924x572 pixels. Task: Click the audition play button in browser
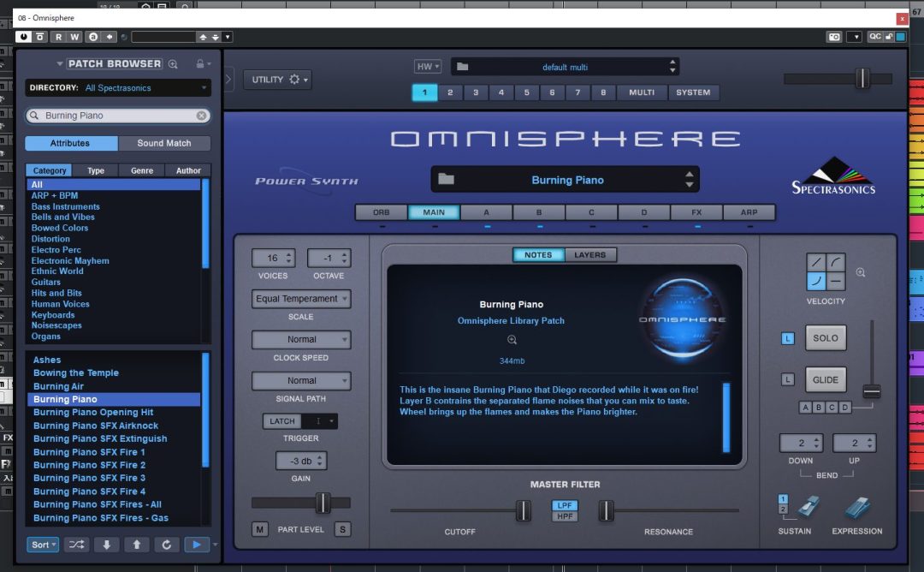[x=197, y=545]
